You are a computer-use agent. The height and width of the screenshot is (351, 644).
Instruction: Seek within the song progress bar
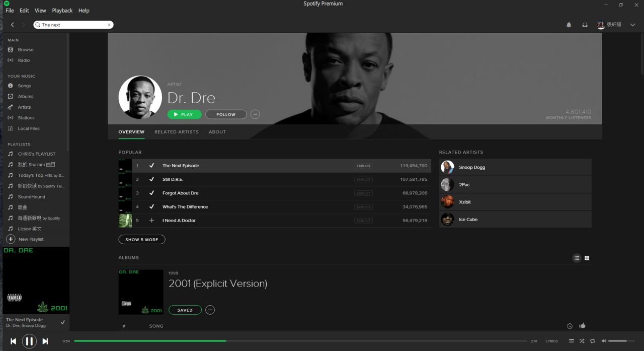click(301, 341)
